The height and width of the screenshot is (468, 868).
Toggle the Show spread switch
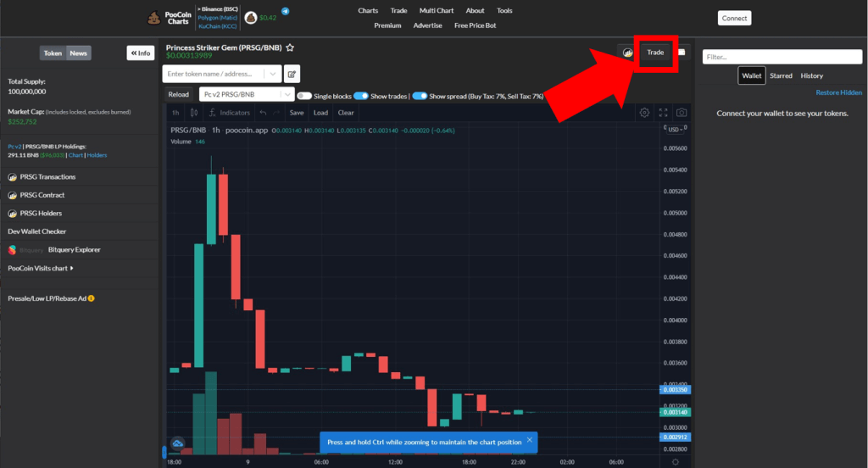click(420, 96)
